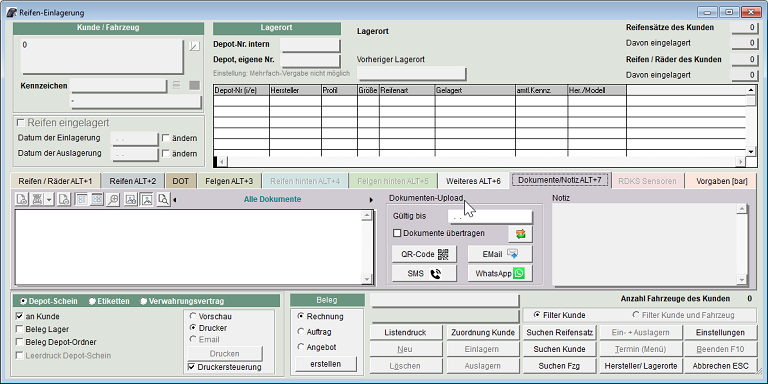Screen dimensions: 768x384
Task: Select the Drucker radio button
Action: click(192, 328)
